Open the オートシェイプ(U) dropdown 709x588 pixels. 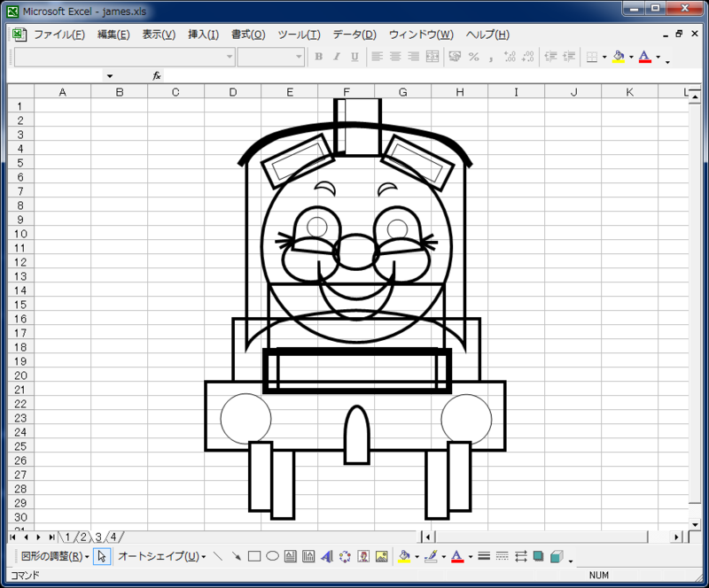pyautogui.click(x=162, y=556)
